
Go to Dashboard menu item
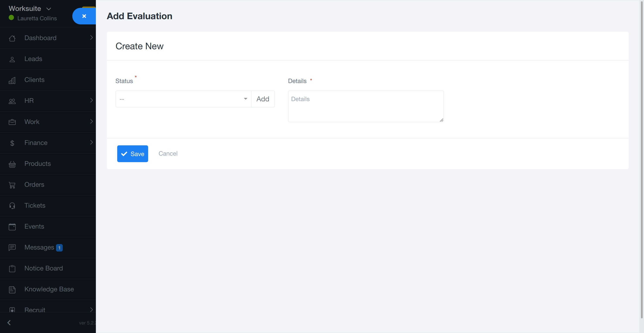(40, 38)
